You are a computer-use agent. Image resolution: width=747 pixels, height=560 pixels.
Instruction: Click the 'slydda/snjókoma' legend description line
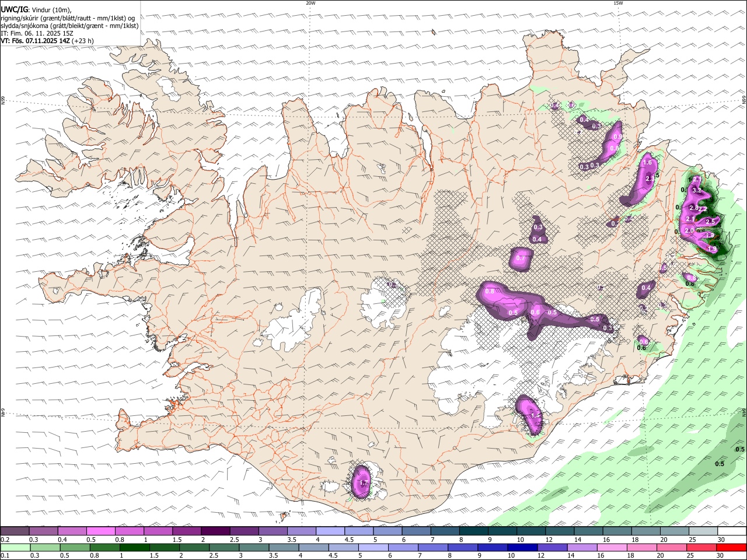(x=69, y=26)
